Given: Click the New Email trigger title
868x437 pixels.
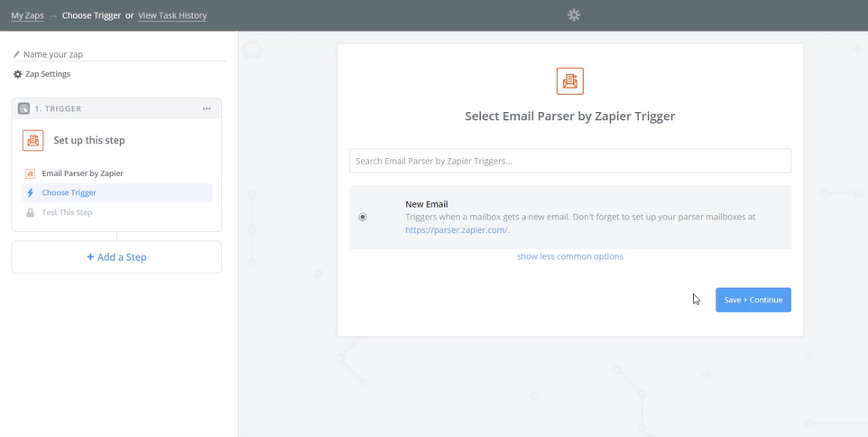Looking at the screenshot, I should [426, 204].
